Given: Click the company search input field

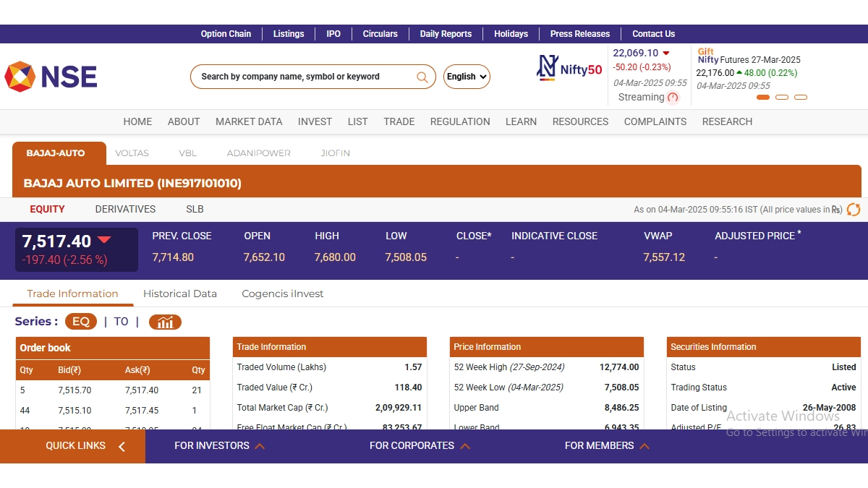Looking at the screenshot, I should [304, 77].
